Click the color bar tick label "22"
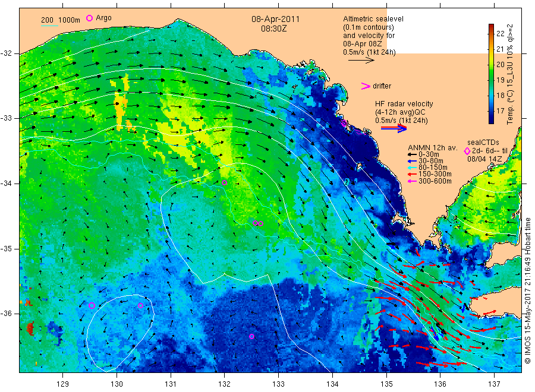Image resolution: width=535 pixels, height=392 pixels. click(x=500, y=33)
